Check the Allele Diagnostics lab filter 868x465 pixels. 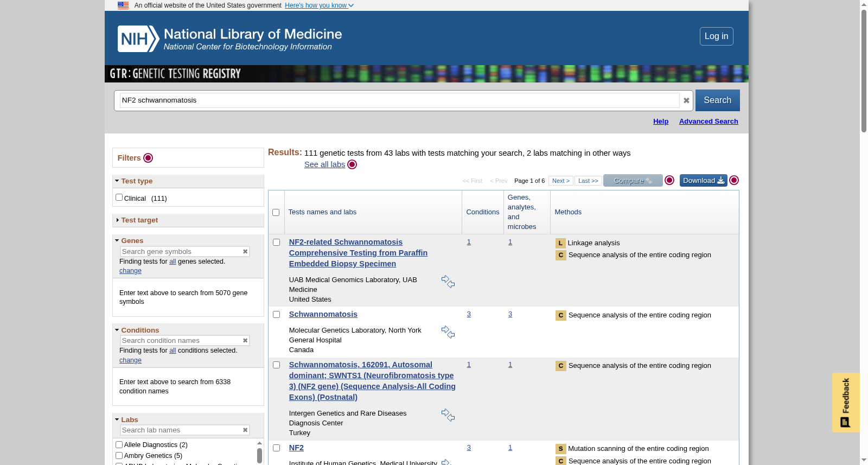119,444
